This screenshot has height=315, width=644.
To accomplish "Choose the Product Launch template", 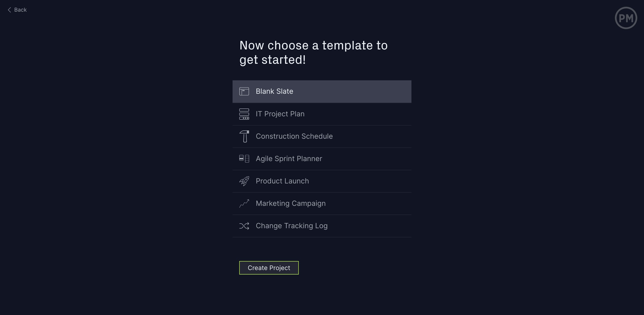I will point(282,181).
